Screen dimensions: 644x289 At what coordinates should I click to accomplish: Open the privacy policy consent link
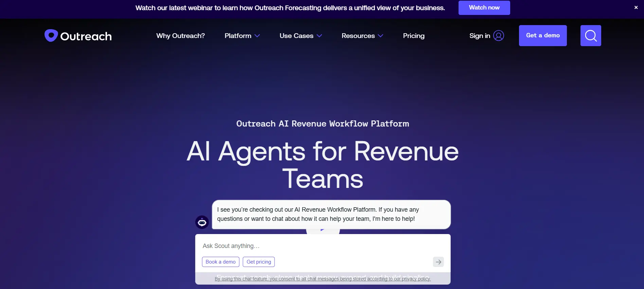point(322,279)
